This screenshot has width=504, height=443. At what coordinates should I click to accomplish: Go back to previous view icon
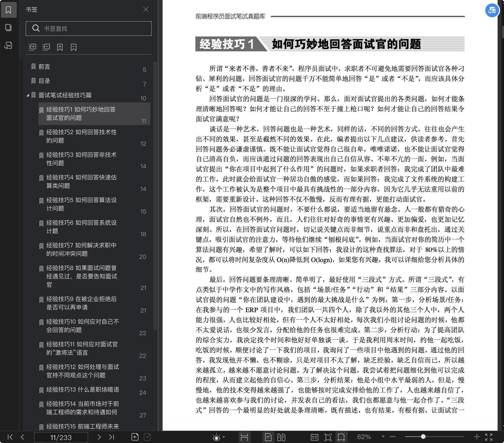[x=135, y=437]
